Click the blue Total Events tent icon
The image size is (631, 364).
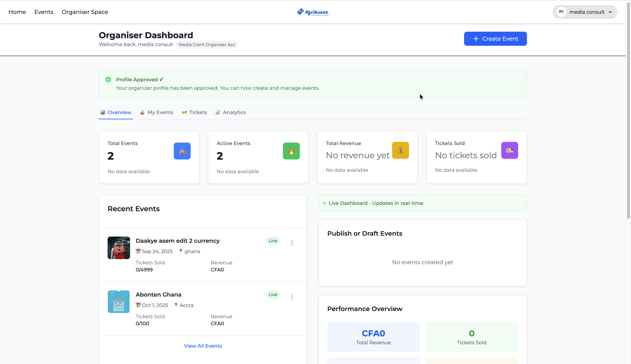pos(182,151)
